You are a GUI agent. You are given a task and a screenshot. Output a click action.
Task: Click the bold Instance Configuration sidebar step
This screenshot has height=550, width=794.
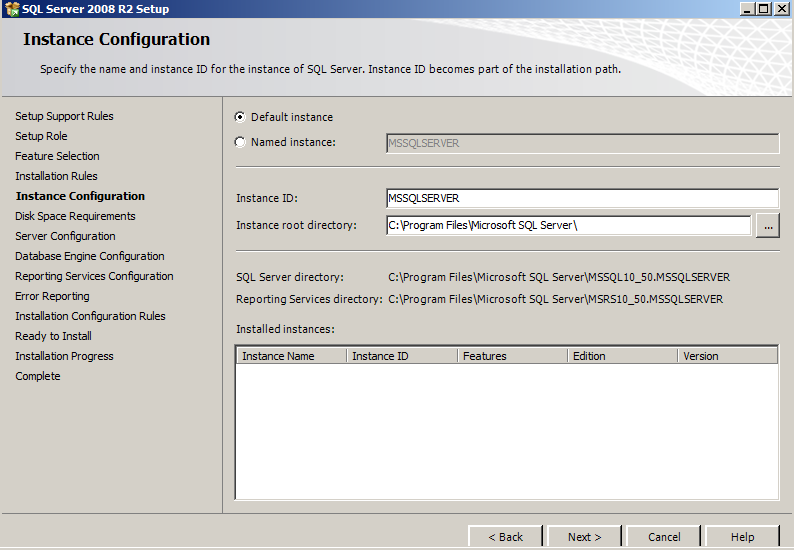pos(81,196)
